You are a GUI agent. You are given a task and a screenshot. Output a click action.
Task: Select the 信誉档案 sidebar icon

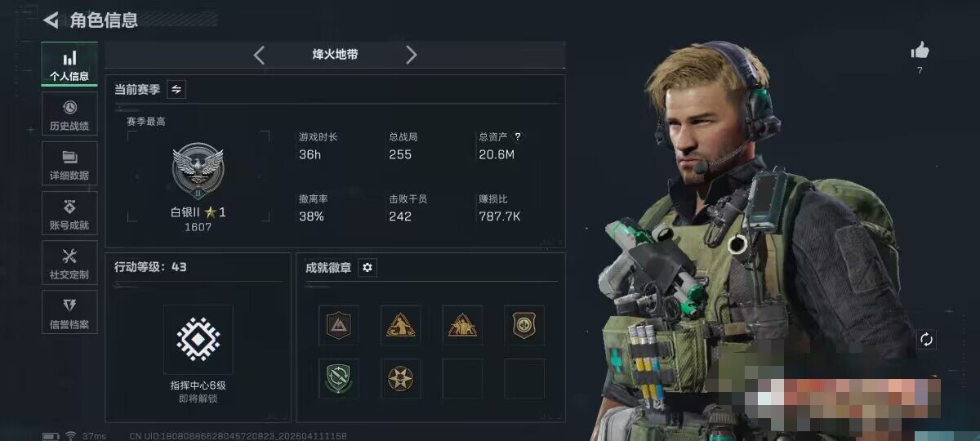(x=69, y=313)
